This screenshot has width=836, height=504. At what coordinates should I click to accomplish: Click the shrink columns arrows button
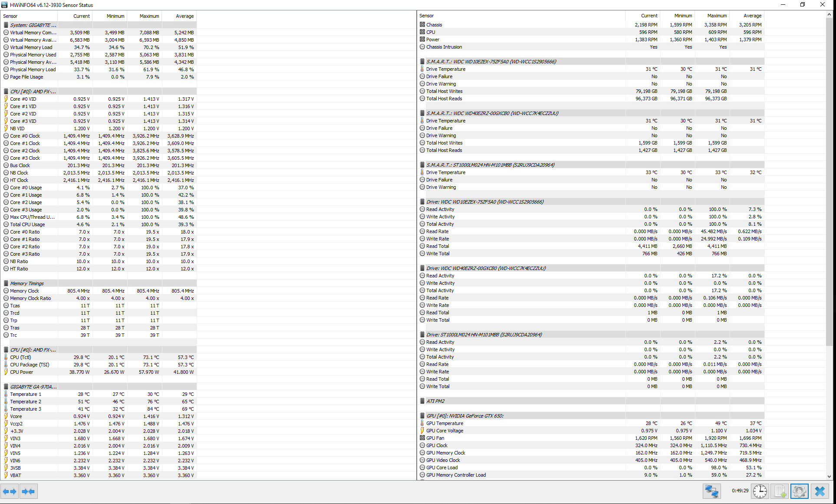(x=29, y=491)
